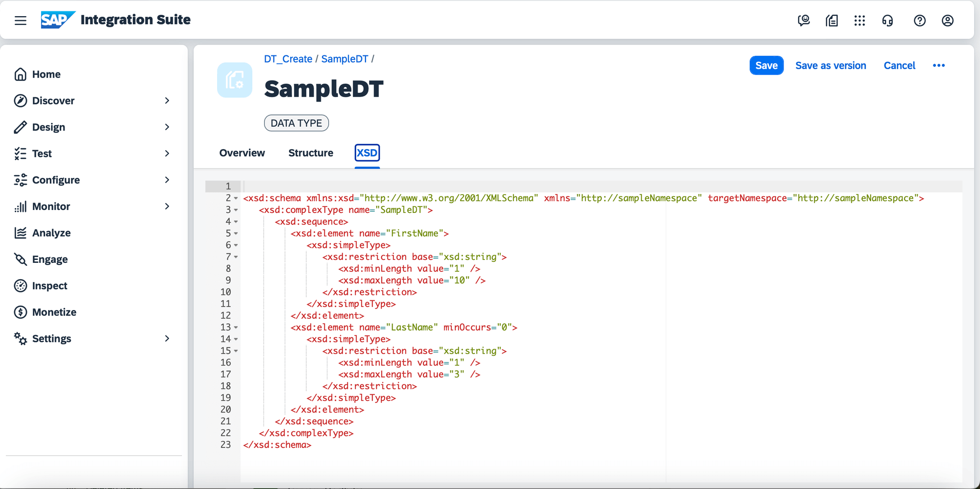Switch to the Overview tab

coord(242,153)
